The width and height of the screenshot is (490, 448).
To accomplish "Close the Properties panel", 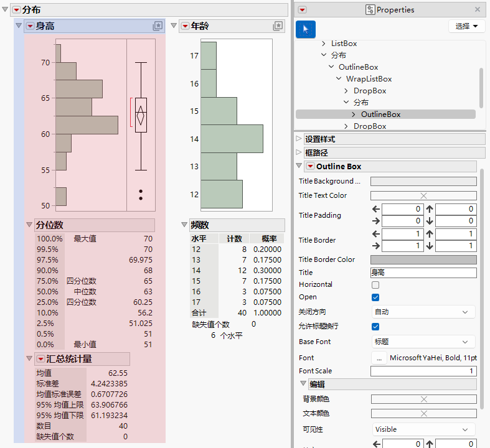I will [x=477, y=10].
